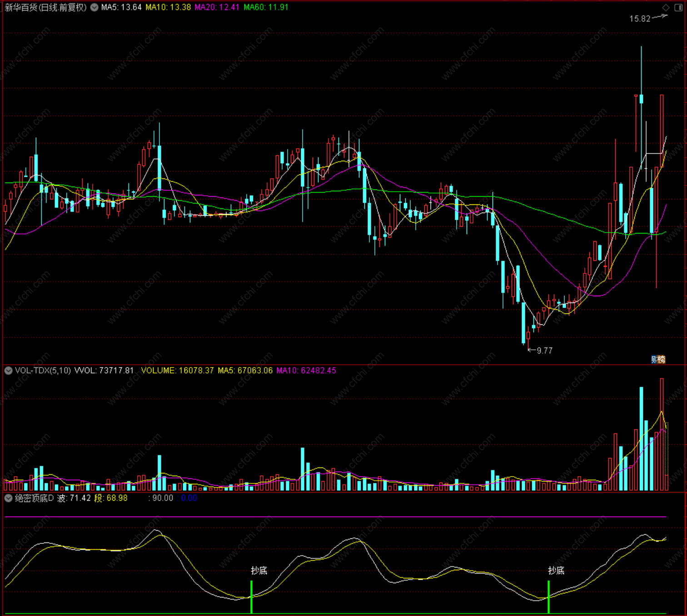The width and height of the screenshot is (687, 616).
Task: Open the 绝密顶底D indicator dropdown arrow
Action: (8, 498)
